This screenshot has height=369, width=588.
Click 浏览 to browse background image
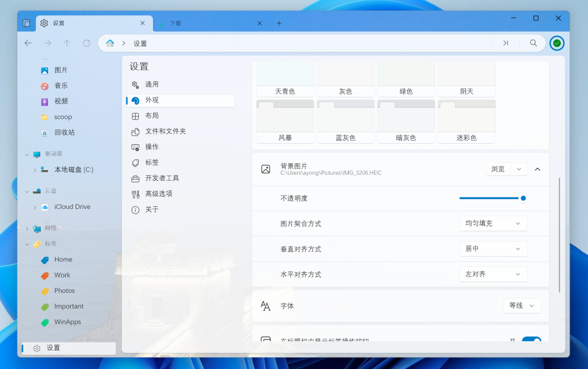click(498, 169)
